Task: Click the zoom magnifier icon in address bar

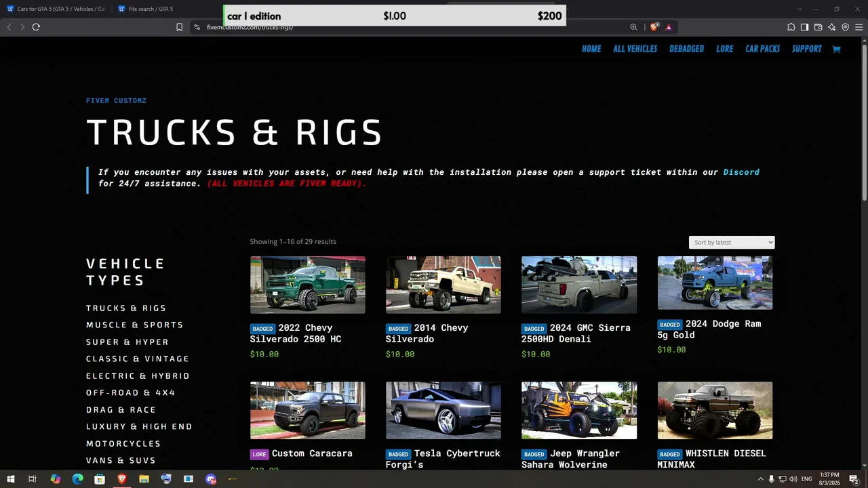Action: (633, 27)
